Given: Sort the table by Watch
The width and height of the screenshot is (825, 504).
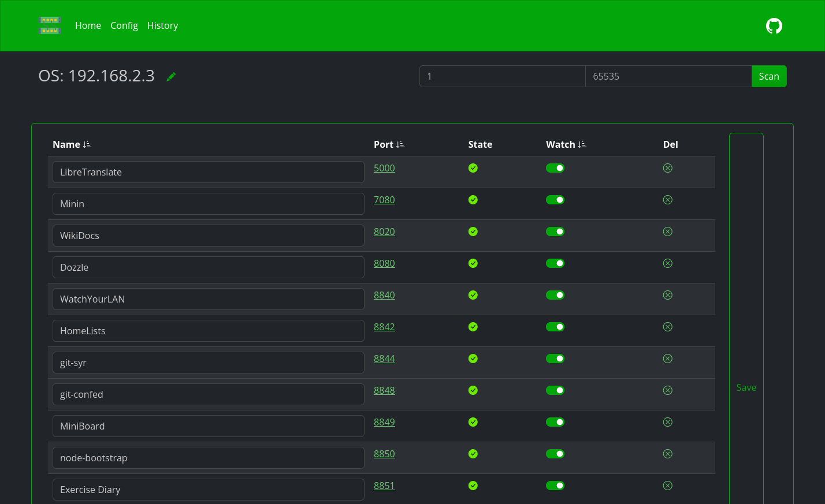Looking at the screenshot, I should [582, 144].
